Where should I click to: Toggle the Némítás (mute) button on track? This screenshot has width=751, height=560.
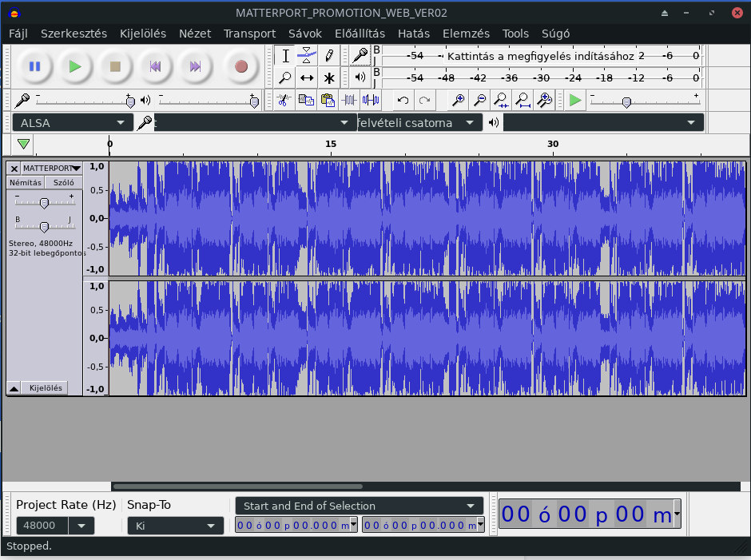[26, 182]
